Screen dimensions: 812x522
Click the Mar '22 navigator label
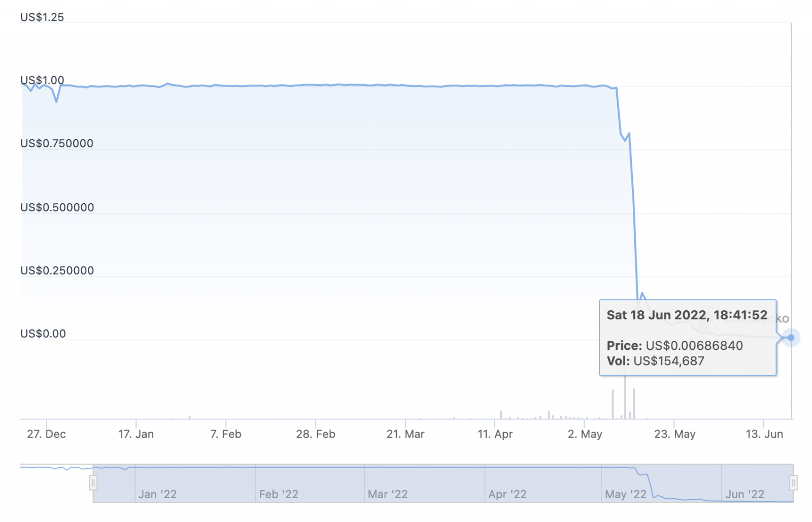pos(388,494)
